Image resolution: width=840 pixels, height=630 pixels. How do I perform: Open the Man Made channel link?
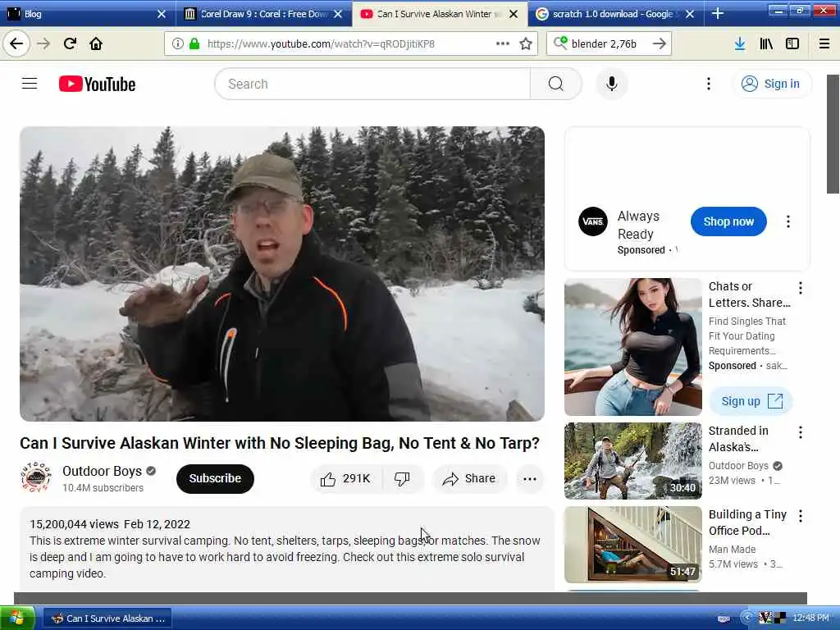[x=732, y=550]
